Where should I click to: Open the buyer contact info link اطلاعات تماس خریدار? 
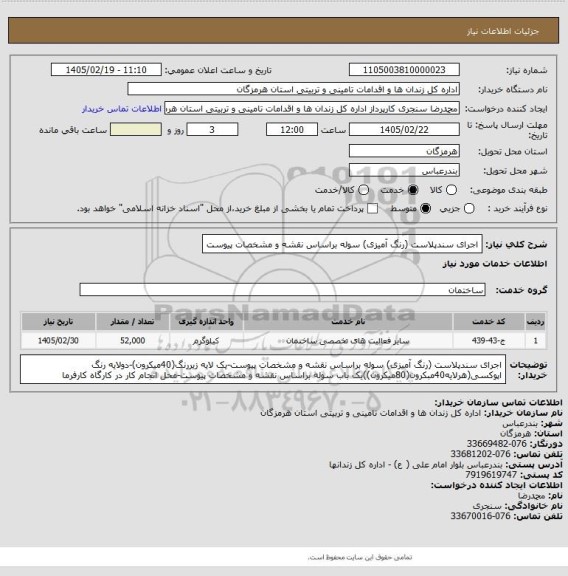pyautogui.click(x=122, y=109)
